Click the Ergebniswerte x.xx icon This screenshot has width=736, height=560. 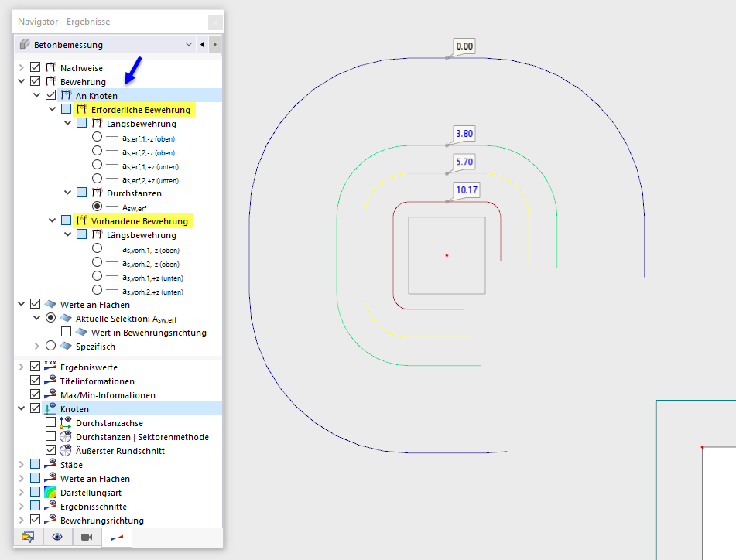pos(51,366)
